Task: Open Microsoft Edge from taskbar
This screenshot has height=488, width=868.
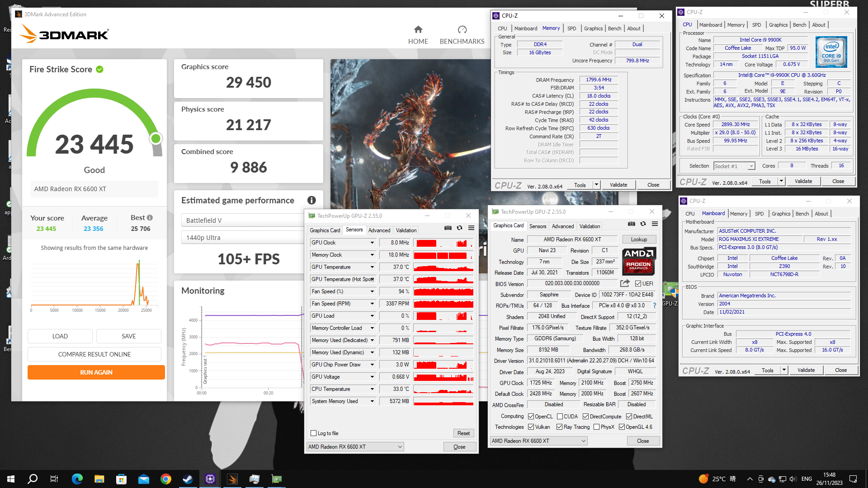Action: click(77, 479)
